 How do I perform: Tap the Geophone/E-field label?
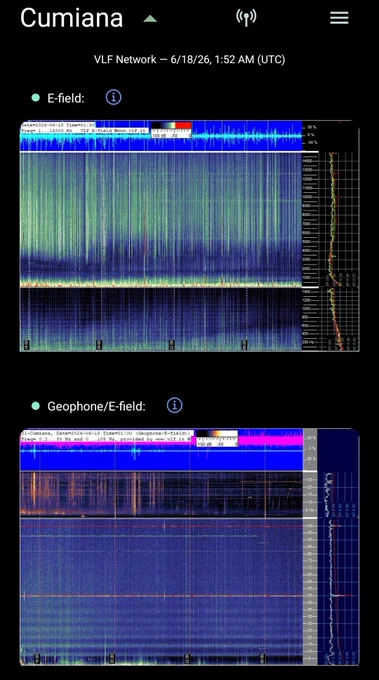pyautogui.click(x=96, y=406)
